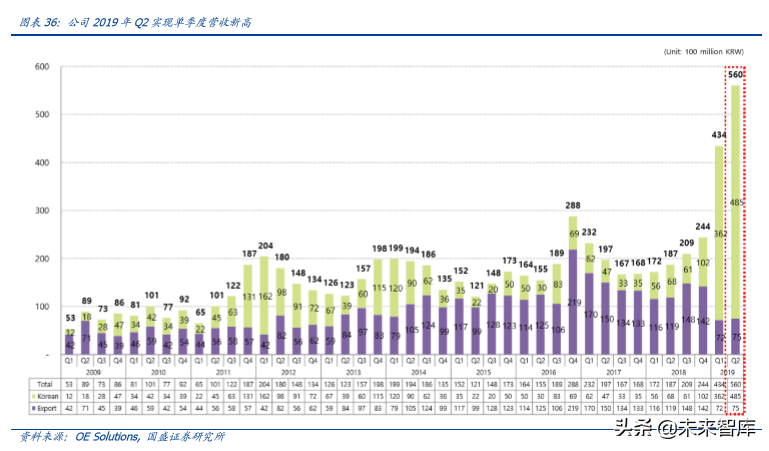Click the 2019 year label under the chart

pyautogui.click(x=727, y=371)
